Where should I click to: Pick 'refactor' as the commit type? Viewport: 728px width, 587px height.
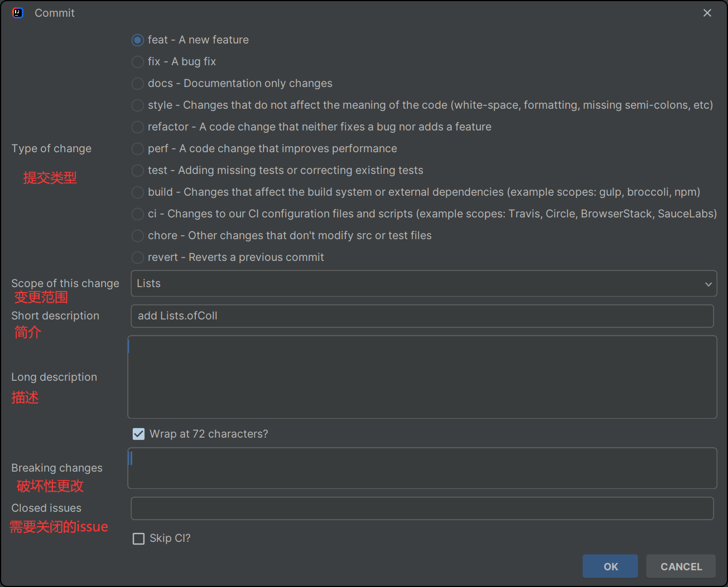(138, 127)
